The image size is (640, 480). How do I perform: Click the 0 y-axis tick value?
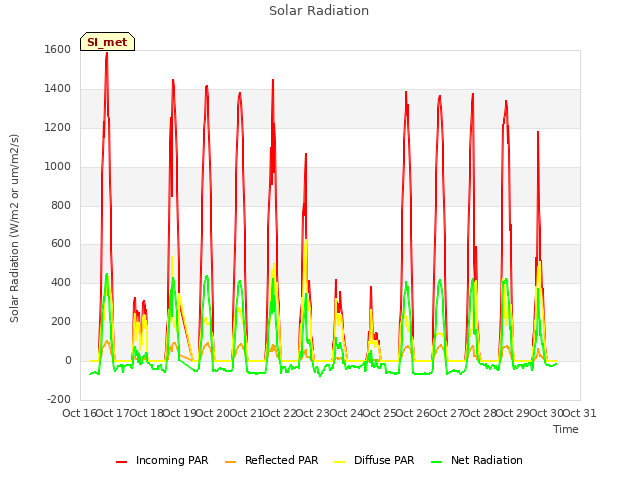(68, 360)
